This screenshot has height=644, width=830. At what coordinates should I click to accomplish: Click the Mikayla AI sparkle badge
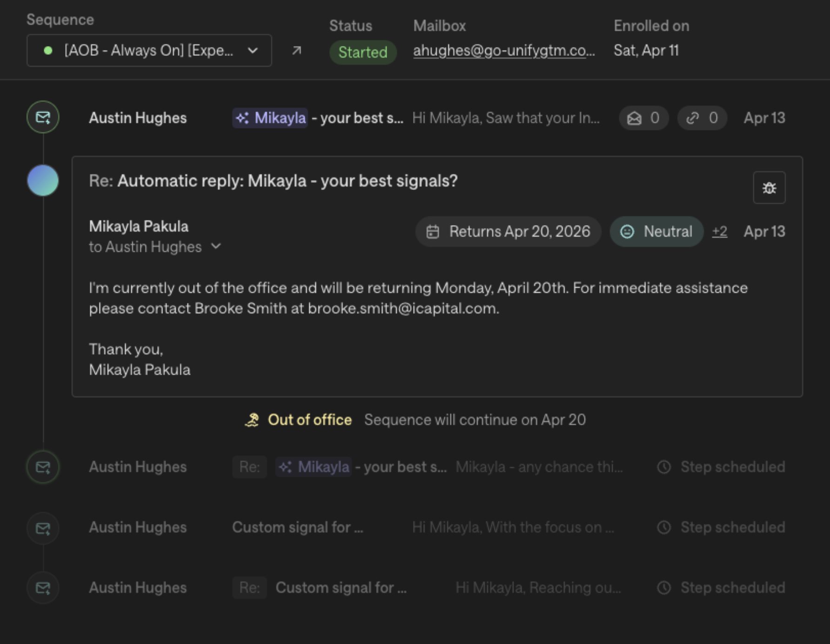(269, 118)
